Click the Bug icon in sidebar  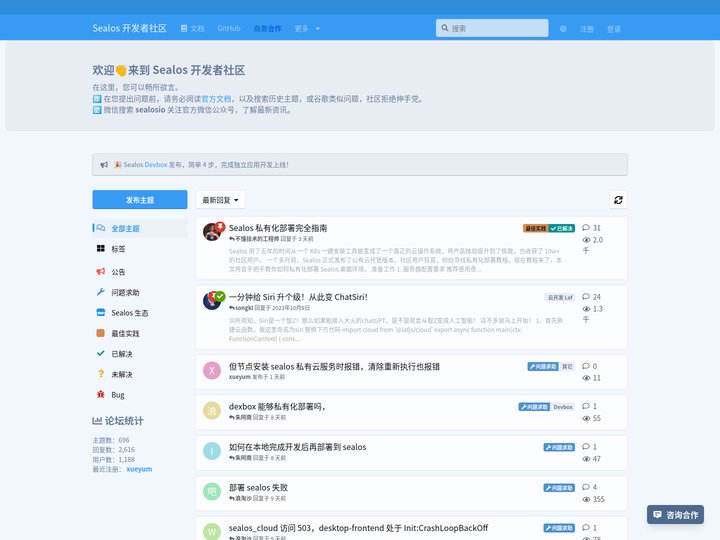(x=101, y=394)
